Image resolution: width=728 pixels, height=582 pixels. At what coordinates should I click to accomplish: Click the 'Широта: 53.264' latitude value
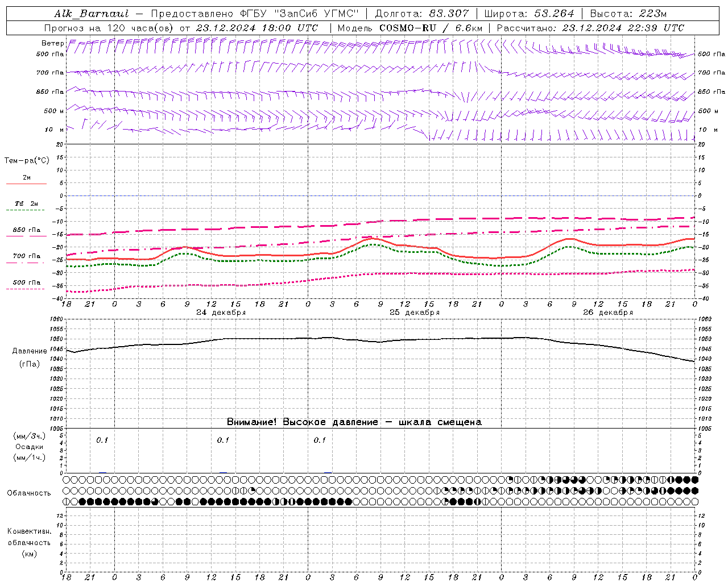[x=529, y=14]
